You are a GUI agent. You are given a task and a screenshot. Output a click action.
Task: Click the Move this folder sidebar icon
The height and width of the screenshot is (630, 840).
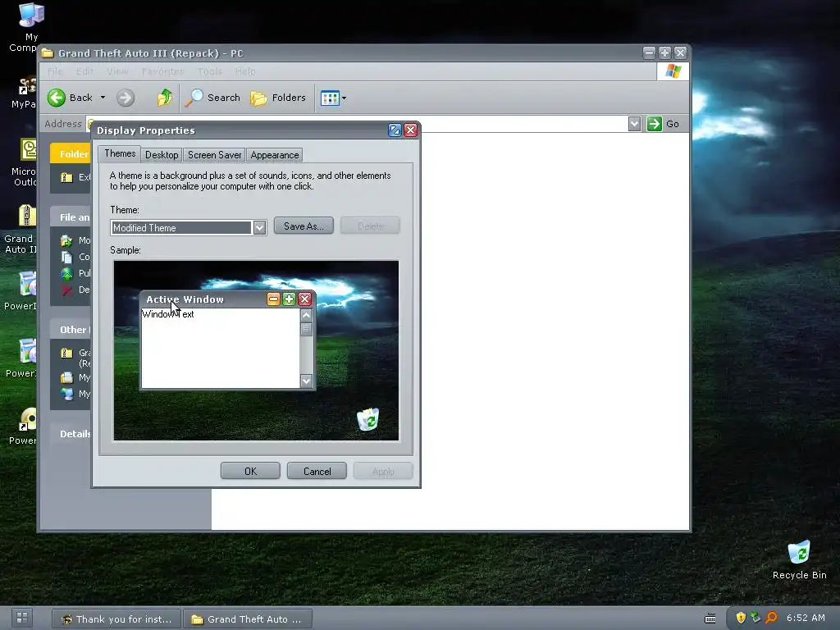[x=66, y=240]
